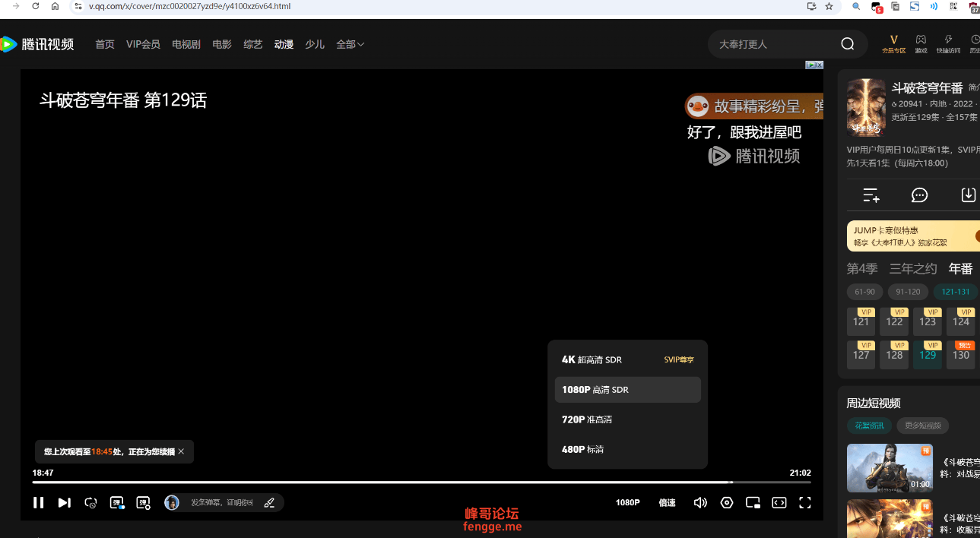The width and height of the screenshot is (980, 538).
Task: Open the 综艺 tab
Action: click(253, 44)
